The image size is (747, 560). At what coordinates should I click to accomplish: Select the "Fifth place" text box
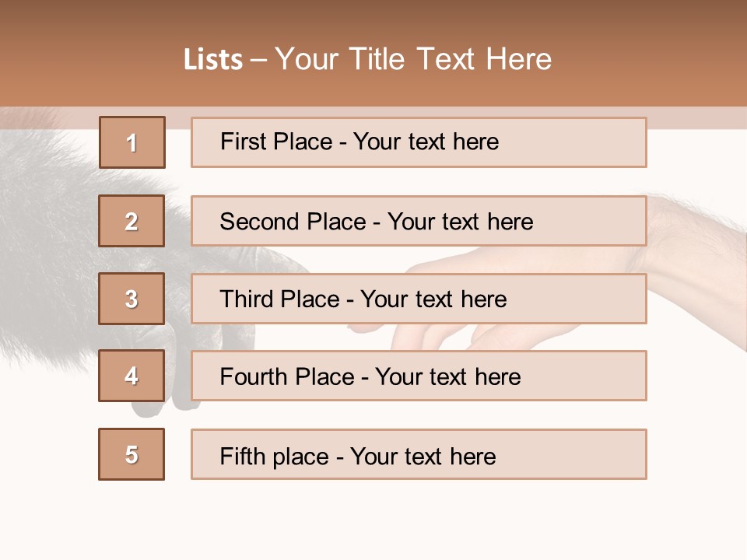pyautogui.click(x=419, y=455)
